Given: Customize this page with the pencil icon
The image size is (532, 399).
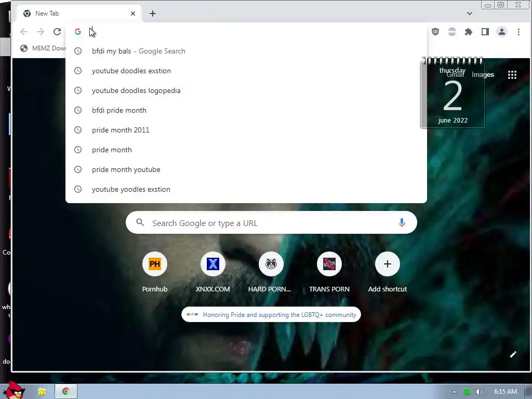Looking at the screenshot, I should (513, 354).
